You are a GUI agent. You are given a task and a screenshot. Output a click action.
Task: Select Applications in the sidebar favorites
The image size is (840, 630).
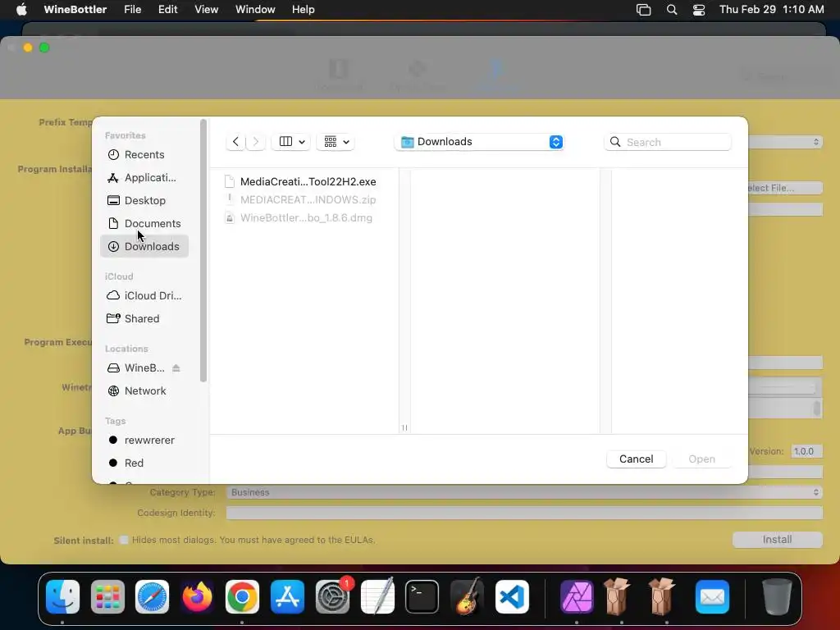144,178
